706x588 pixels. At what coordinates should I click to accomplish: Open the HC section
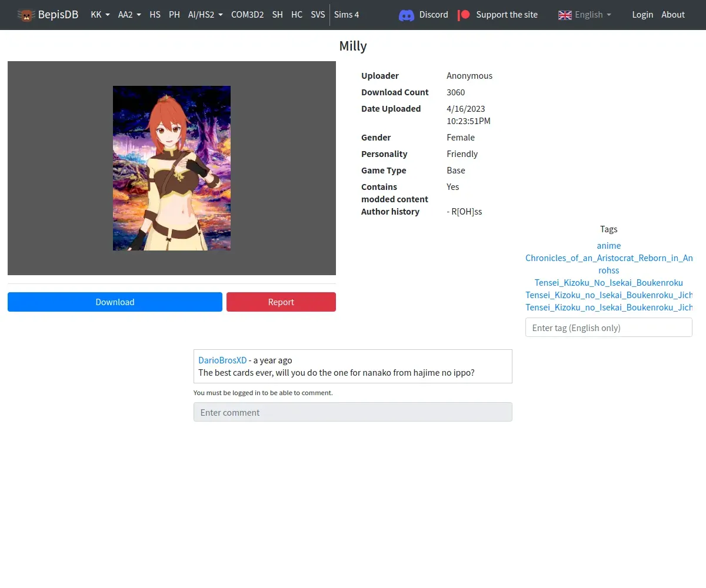[297, 15]
